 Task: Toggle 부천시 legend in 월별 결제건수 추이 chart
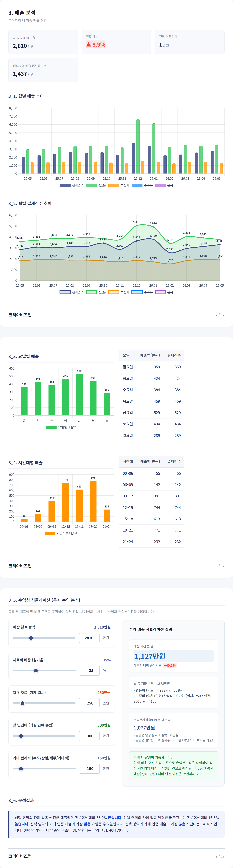[119, 292]
